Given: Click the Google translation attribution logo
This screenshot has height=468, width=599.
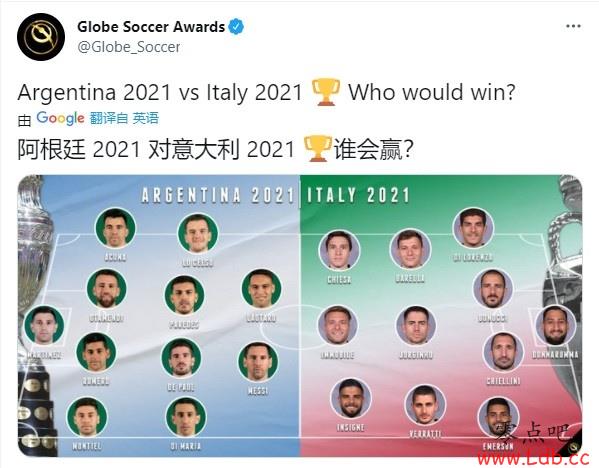Looking at the screenshot, I should (60, 118).
